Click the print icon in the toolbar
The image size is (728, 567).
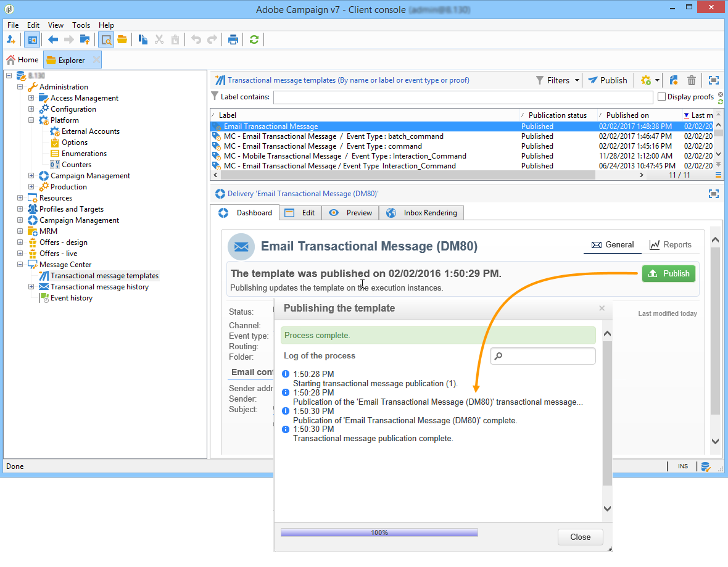pyautogui.click(x=233, y=40)
